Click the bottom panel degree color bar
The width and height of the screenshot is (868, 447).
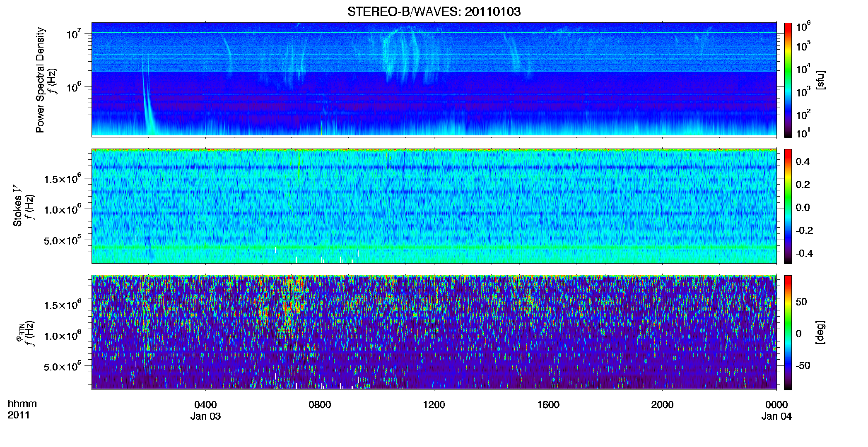click(x=788, y=332)
